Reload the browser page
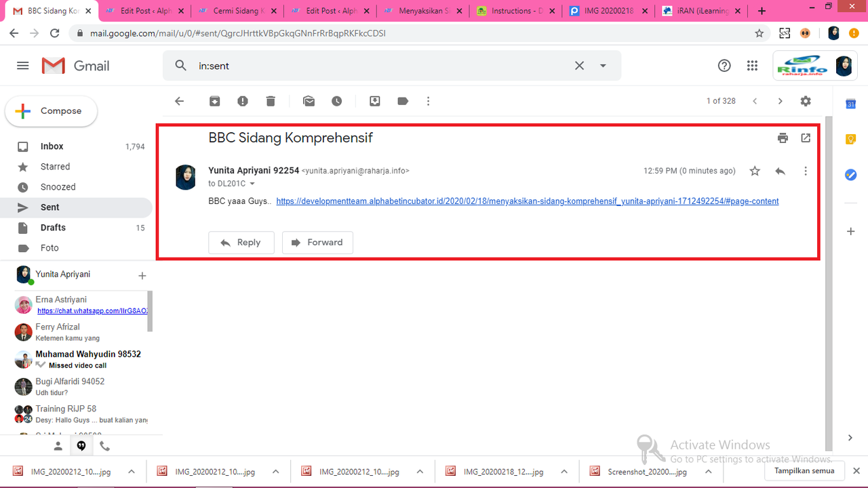The width and height of the screenshot is (868, 488). 56,33
